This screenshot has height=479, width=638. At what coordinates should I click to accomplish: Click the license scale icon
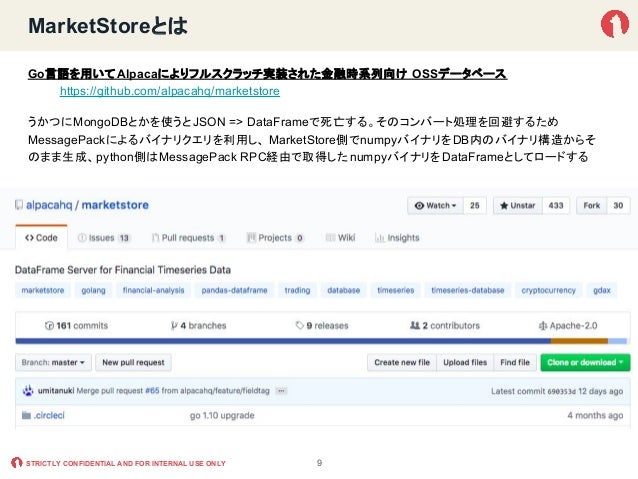click(543, 326)
